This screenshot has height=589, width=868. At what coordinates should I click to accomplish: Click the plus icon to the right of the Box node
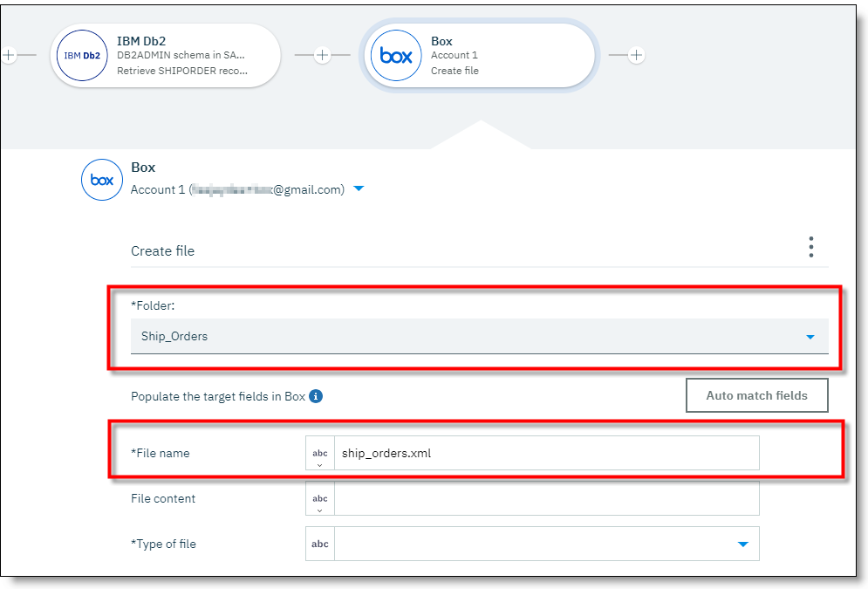click(x=636, y=54)
